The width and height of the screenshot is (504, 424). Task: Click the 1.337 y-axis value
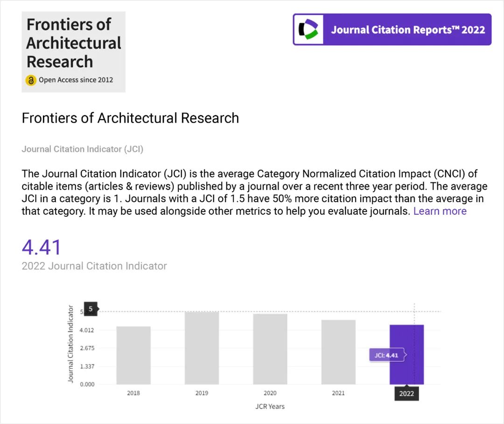click(87, 367)
